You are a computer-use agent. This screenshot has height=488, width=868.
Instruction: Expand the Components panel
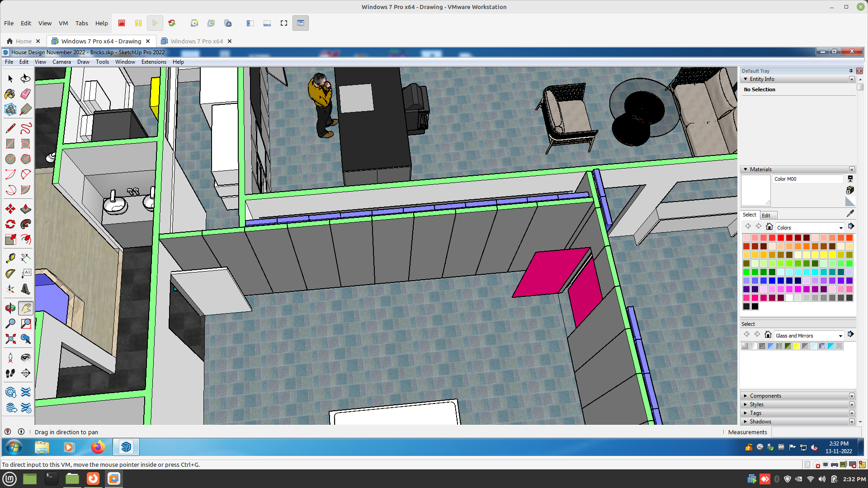(765, 396)
